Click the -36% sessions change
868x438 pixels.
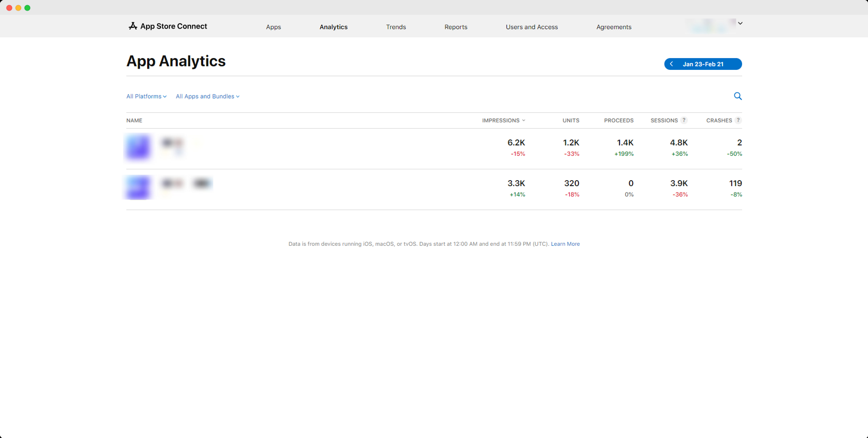click(x=680, y=194)
